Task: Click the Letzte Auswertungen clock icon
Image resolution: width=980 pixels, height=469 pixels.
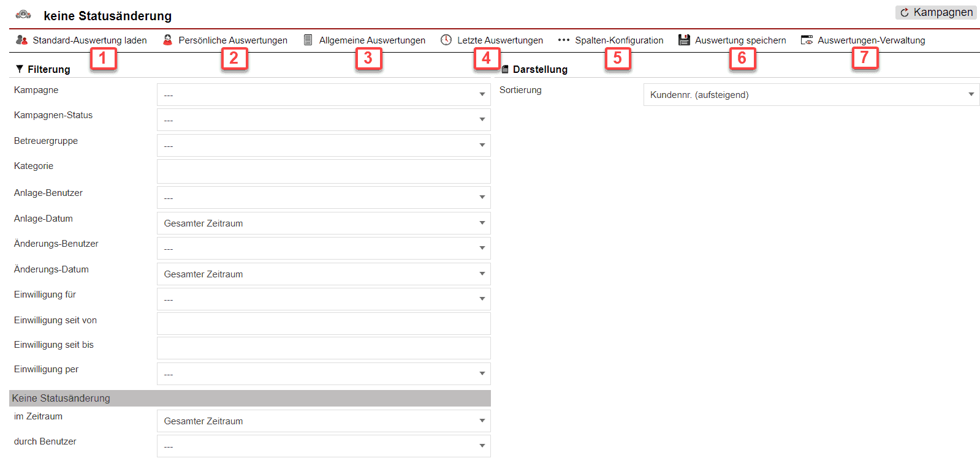Action: [x=446, y=40]
